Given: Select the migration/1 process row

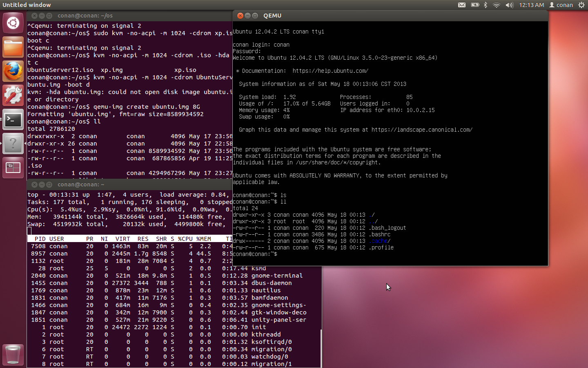Looking at the screenshot, I should 174,364.
